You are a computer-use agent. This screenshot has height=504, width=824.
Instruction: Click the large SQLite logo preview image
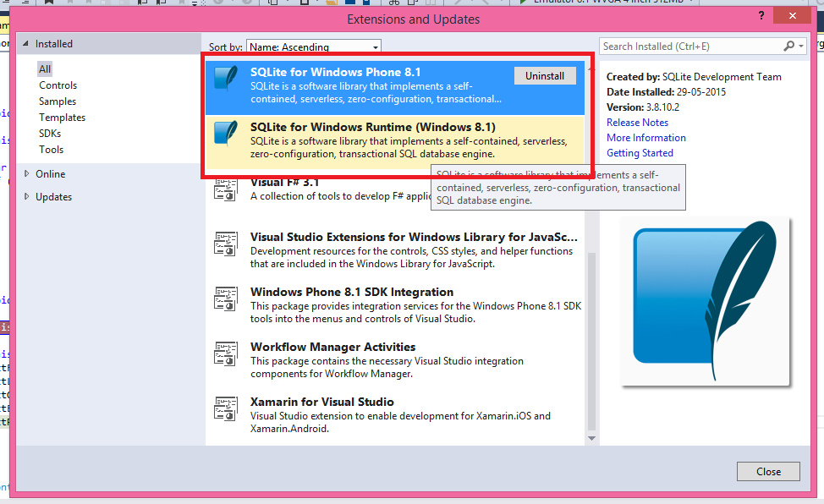point(706,302)
